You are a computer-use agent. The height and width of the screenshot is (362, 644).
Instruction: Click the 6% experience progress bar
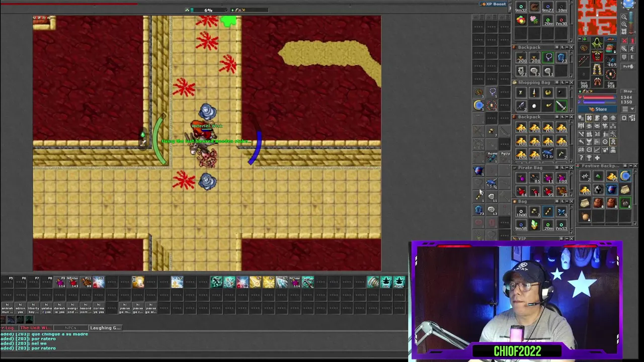click(x=208, y=10)
